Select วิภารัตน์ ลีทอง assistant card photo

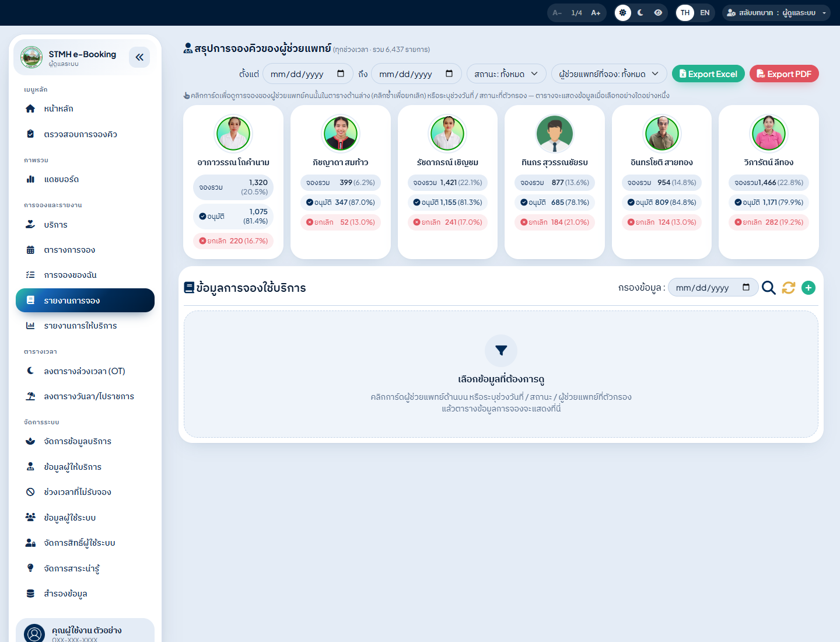[x=769, y=134]
